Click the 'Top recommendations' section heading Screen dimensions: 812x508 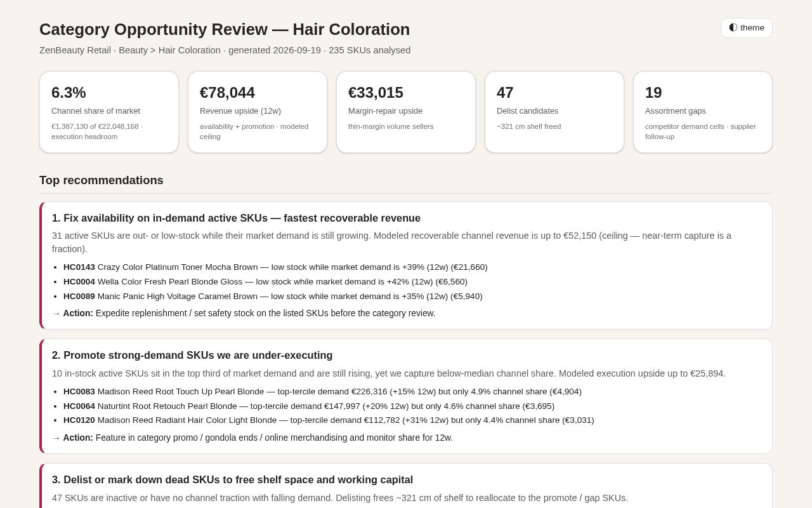(101, 180)
